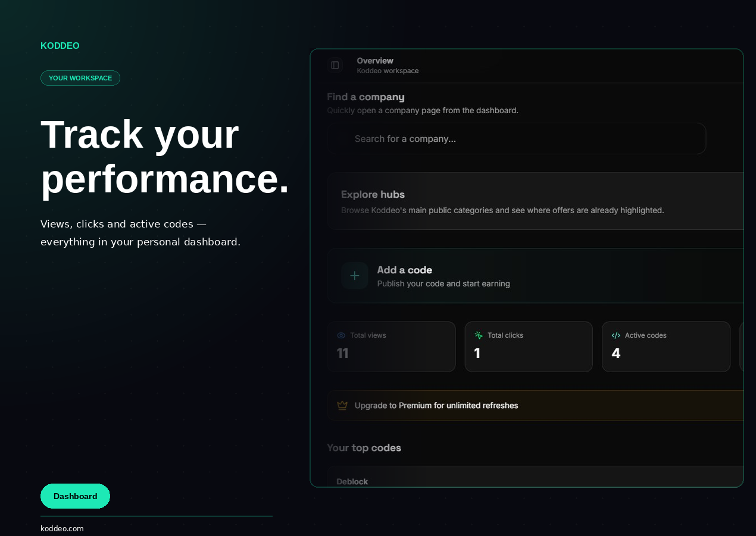Click Upgrade to Premium for unlimited refreshes
The width and height of the screenshot is (756, 536).
pyautogui.click(x=436, y=405)
